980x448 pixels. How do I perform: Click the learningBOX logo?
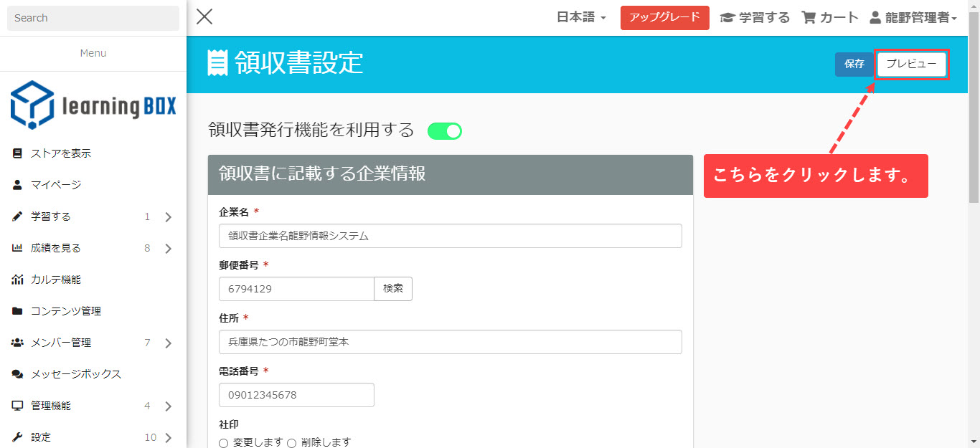click(x=93, y=105)
